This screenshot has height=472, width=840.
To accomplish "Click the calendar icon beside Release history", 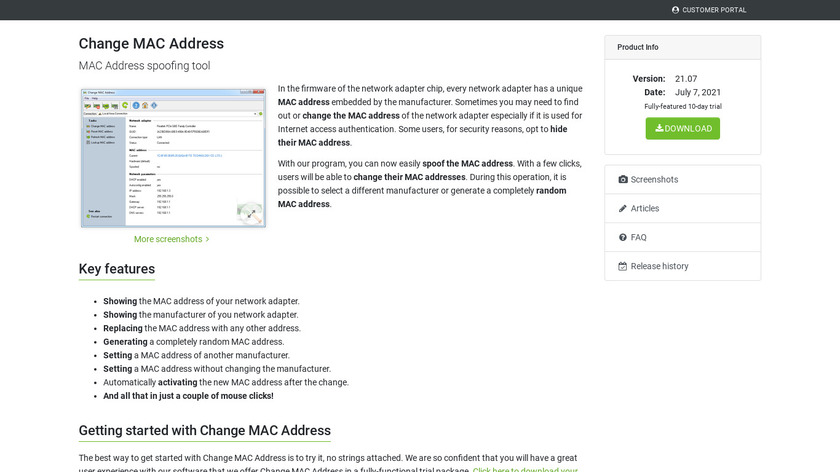I will pyautogui.click(x=622, y=266).
